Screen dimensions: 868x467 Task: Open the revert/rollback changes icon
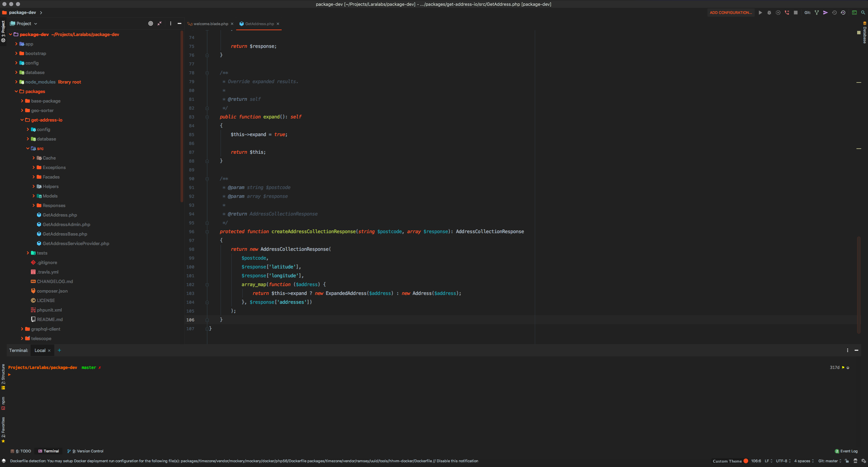843,13
